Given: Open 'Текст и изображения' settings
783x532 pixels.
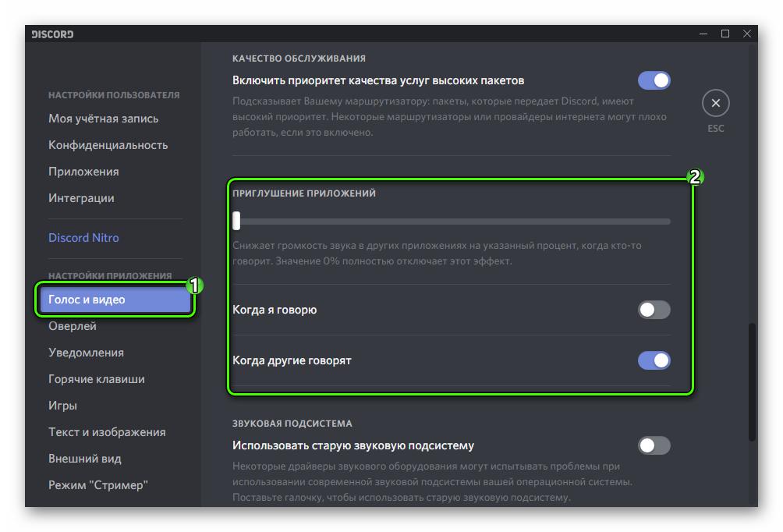Looking at the screenshot, I should (x=107, y=431).
